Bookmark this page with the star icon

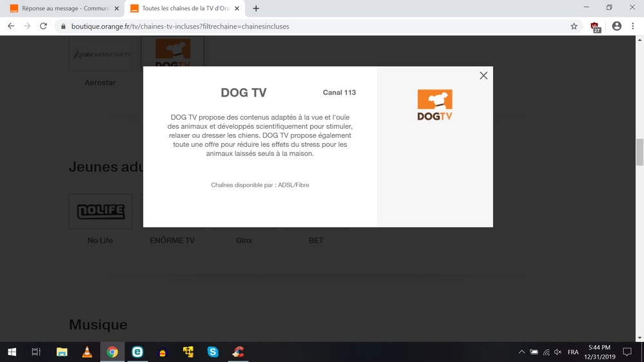click(574, 26)
